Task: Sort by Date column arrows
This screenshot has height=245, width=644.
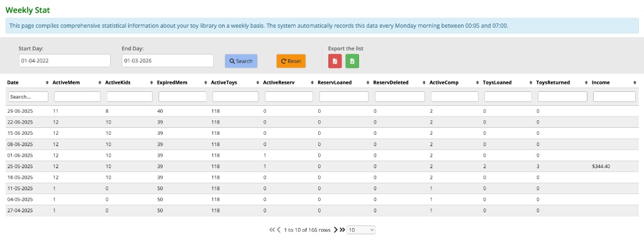Action: (x=47, y=83)
